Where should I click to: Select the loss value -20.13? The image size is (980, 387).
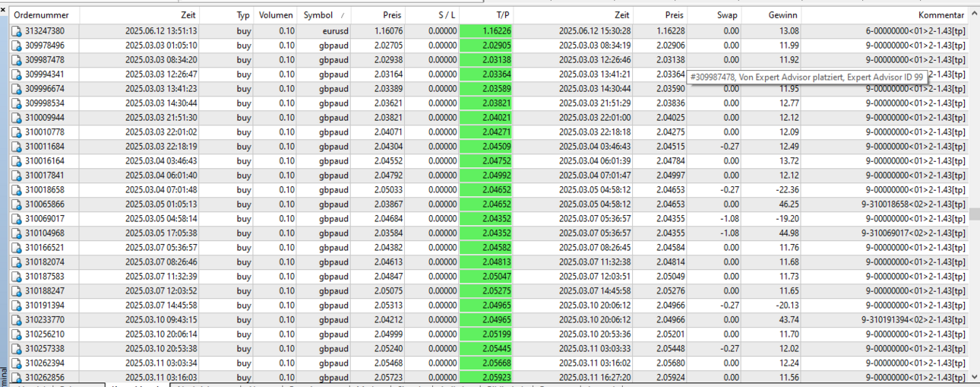pyautogui.click(x=787, y=306)
